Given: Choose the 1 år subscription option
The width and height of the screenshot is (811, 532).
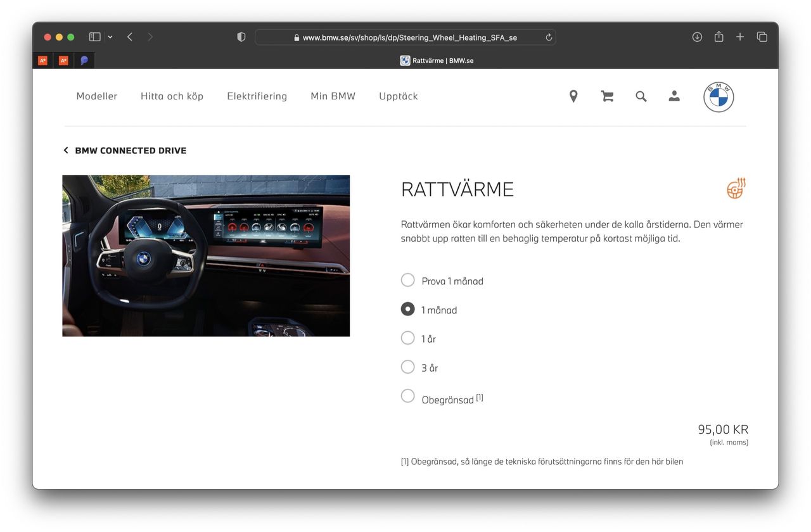Looking at the screenshot, I should pyautogui.click(x=407, y=338).
